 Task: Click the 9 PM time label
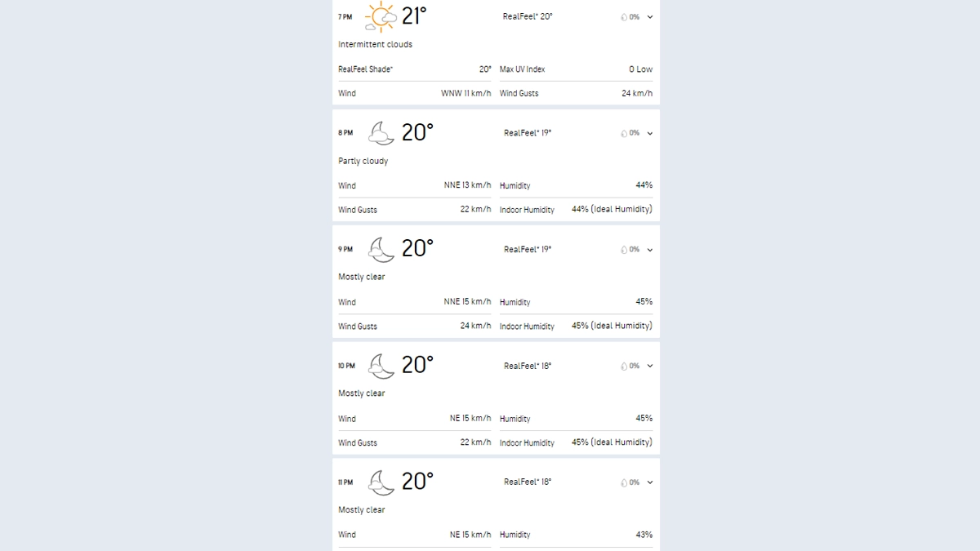(x=345, y=250)
